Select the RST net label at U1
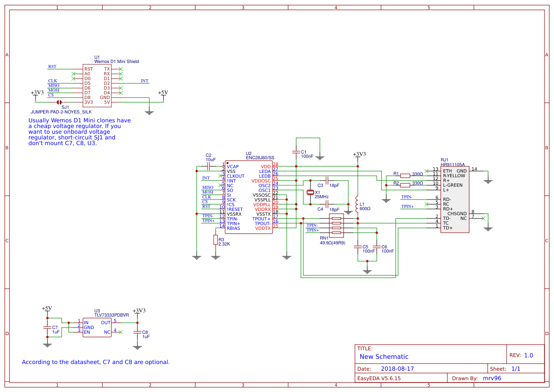This screenshot has width=554, height=392. 52,66
